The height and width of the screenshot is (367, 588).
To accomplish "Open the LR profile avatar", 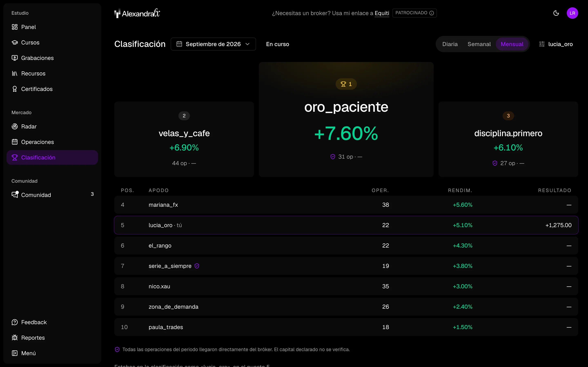I will point(572,13).
